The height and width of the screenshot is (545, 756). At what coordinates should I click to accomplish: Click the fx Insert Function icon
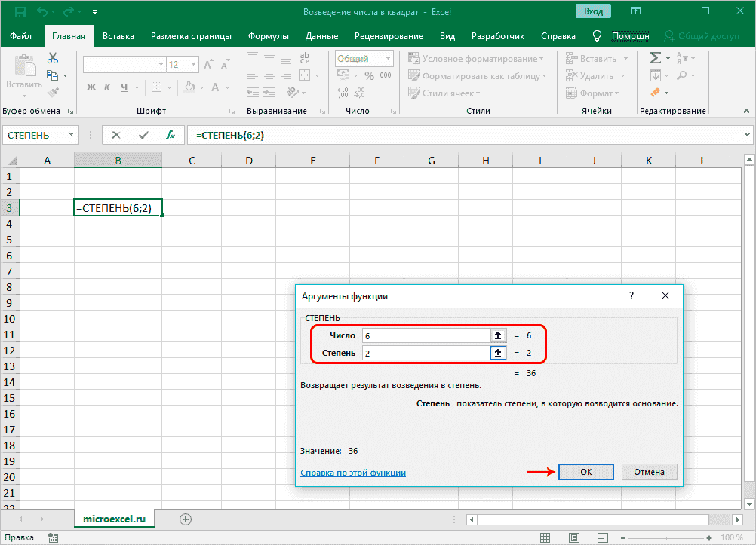click(171, 135)
